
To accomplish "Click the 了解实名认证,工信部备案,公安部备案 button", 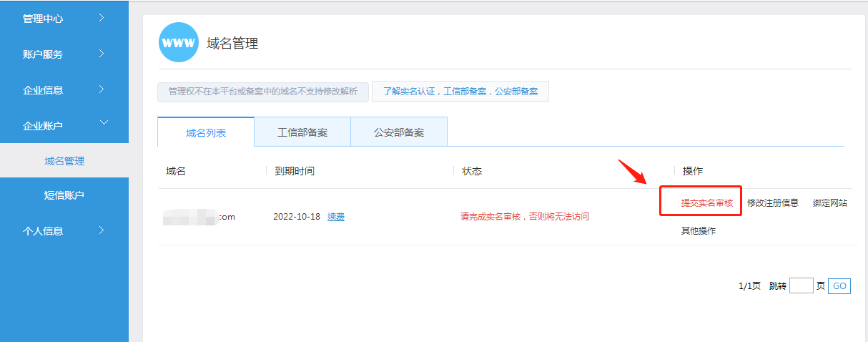I will [x=460, y=92].
